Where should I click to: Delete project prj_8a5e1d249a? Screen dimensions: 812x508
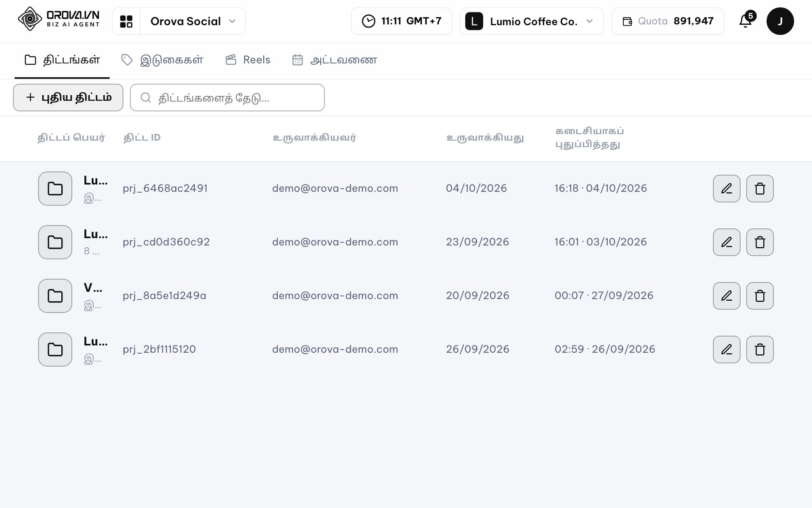760,296
